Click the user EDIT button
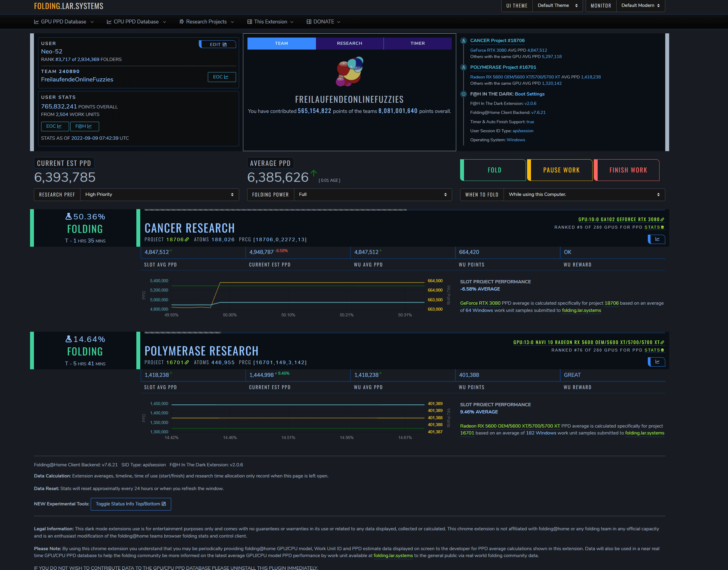Viewport: 728px width, 570px height. [x=217, y=44]
